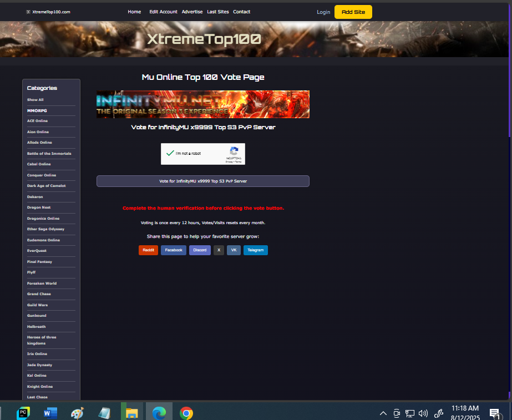Go to the Home menu item
The height and width of the screenshot is (420, 512).
click(x=134, y=12)
